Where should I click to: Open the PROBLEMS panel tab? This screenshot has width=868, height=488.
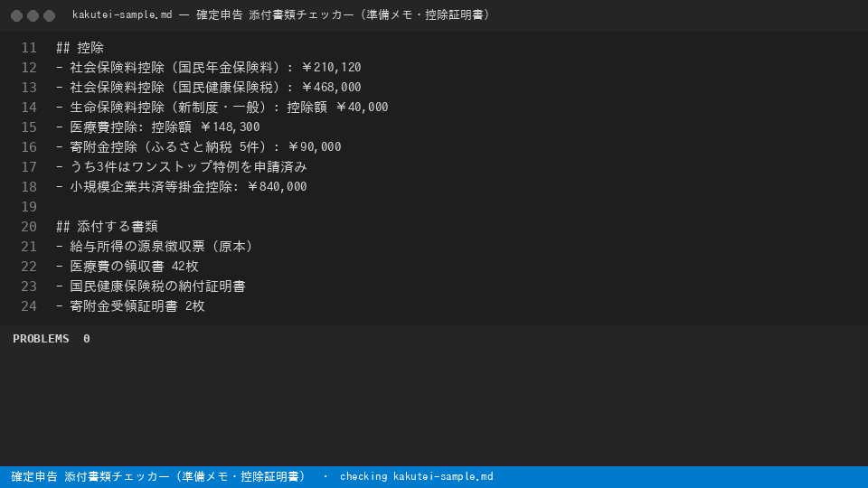(x=41, y=339)
